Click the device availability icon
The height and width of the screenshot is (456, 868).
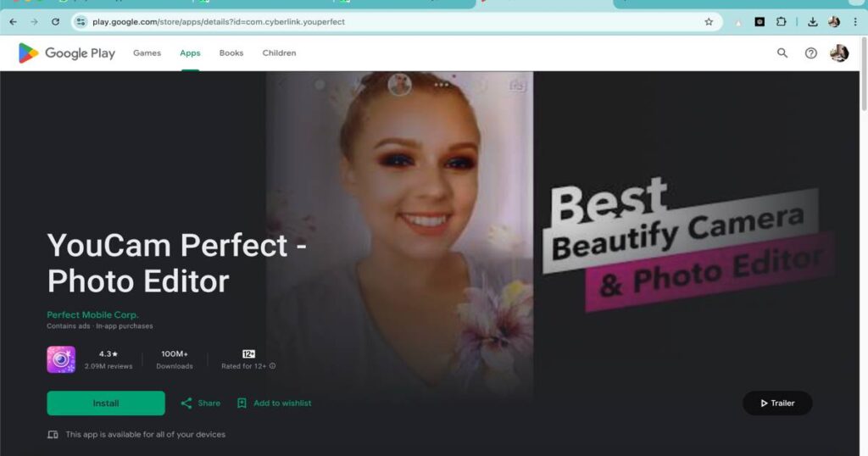coord(53,435)
